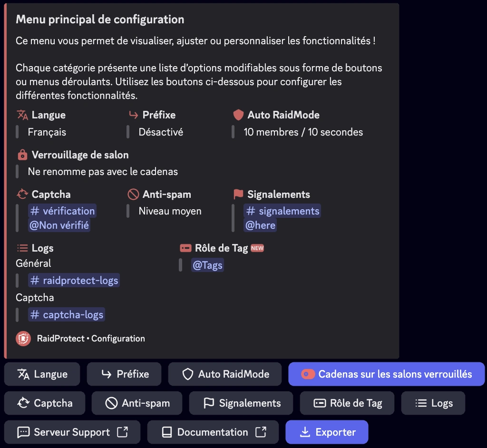487x448 pixels.
Task: Click the external-link icon on Documentation
Action: [261, 432]
